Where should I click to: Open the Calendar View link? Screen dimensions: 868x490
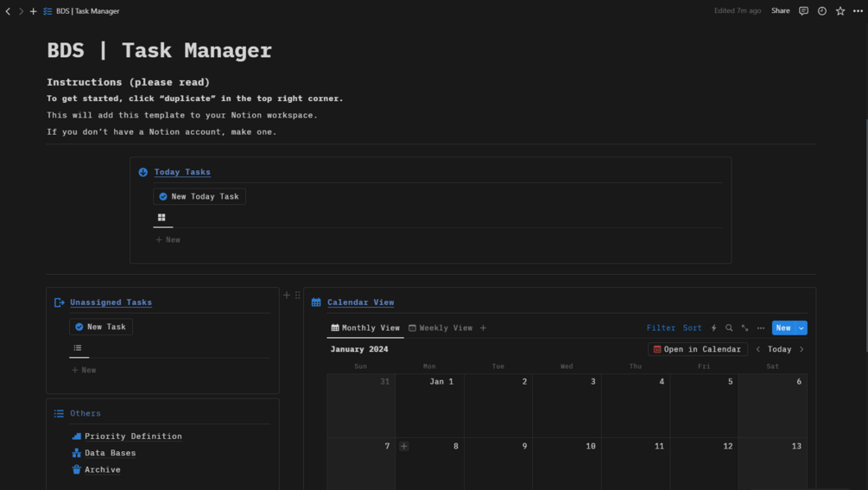point(360,302)
